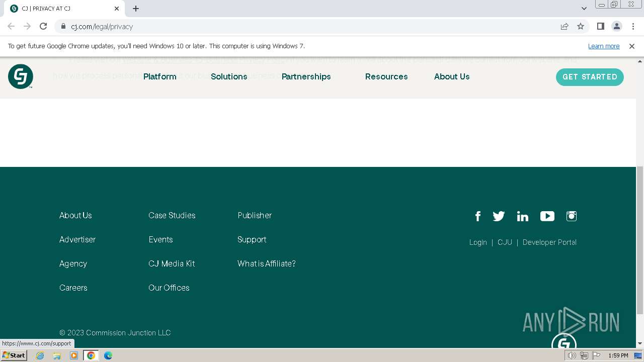
Task: Open About Us navigation menu
Action: pyautogui.click(x=452, y=76)
